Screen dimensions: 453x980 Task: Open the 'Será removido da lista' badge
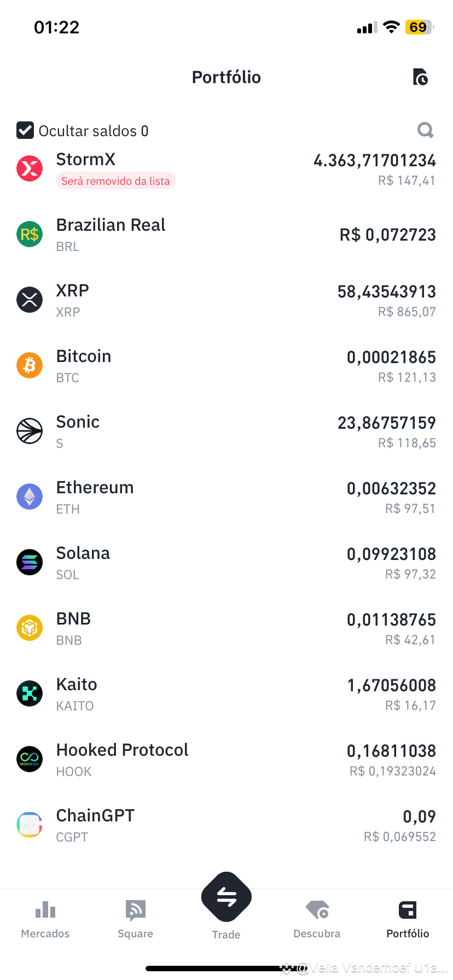click(x=115, y=181)
